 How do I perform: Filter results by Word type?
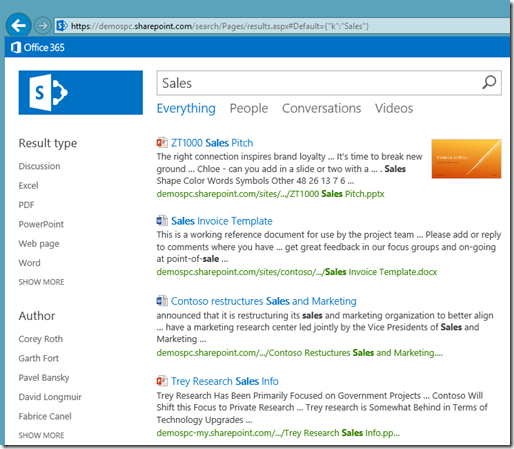29,263
